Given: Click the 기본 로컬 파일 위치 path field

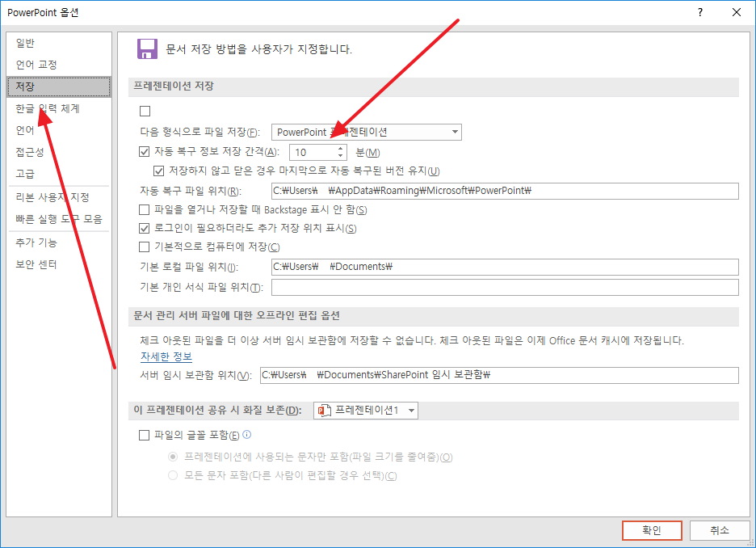Looking at the screenshot, I should [x=505, y=267].
